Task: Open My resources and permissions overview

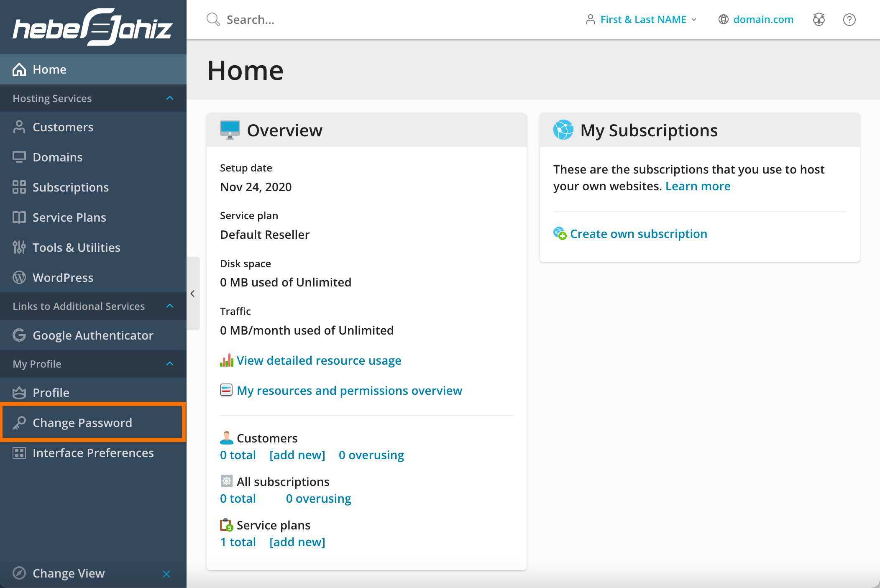Action: coord(349,391)
